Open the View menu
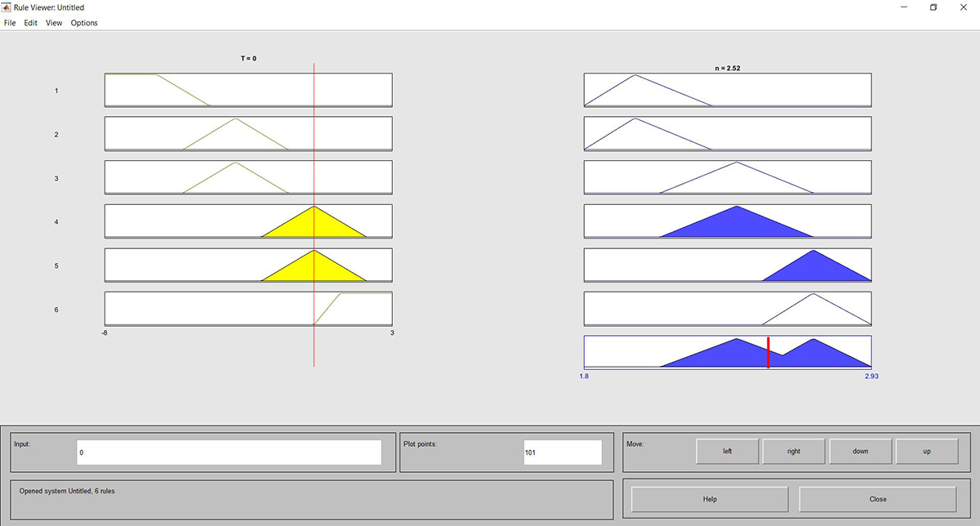 coord(54,23)
